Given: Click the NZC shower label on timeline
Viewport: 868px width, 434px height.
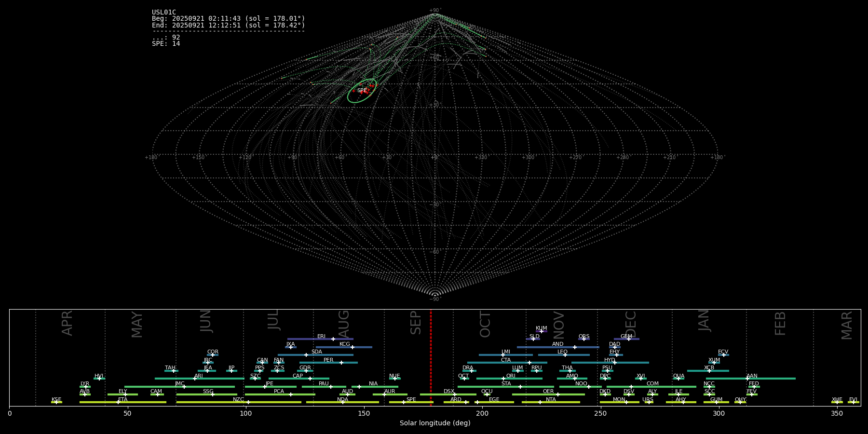Looking at the screenshot, I should 238,400.
